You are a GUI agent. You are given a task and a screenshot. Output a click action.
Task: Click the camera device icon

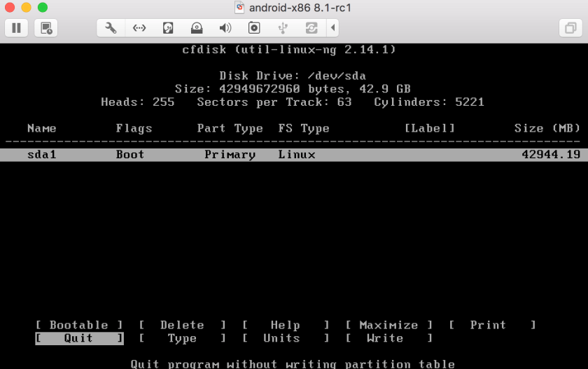point(254,28)
